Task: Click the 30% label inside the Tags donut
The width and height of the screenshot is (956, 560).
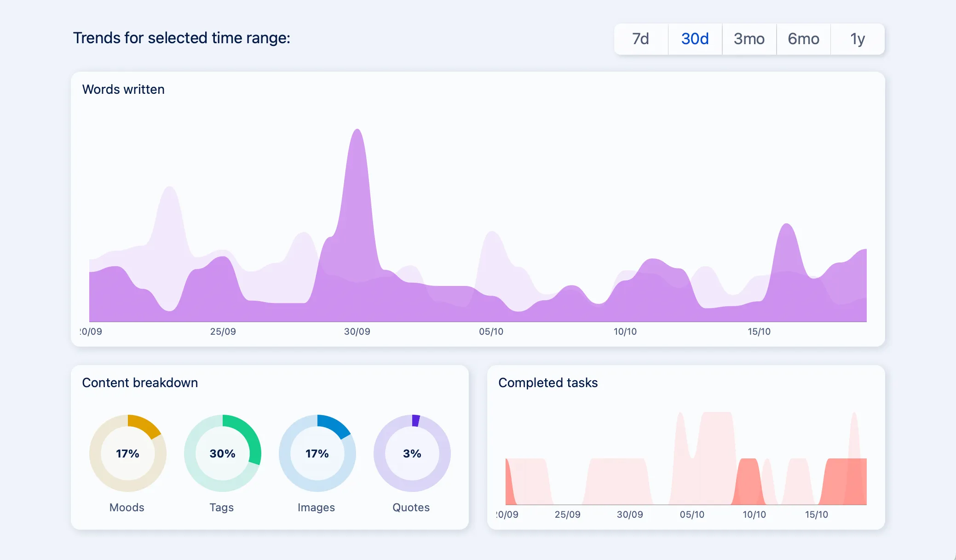Action: 222,453
